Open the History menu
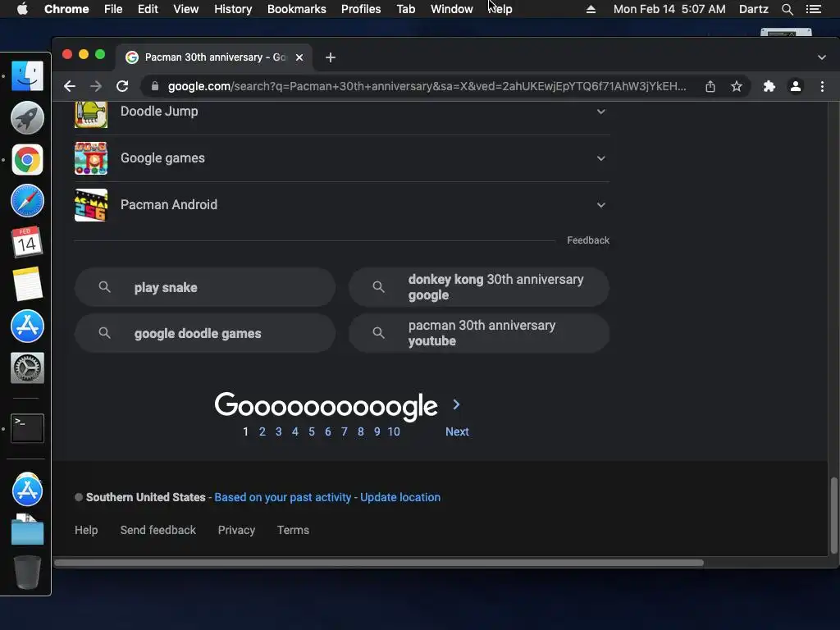 [233, 9]
